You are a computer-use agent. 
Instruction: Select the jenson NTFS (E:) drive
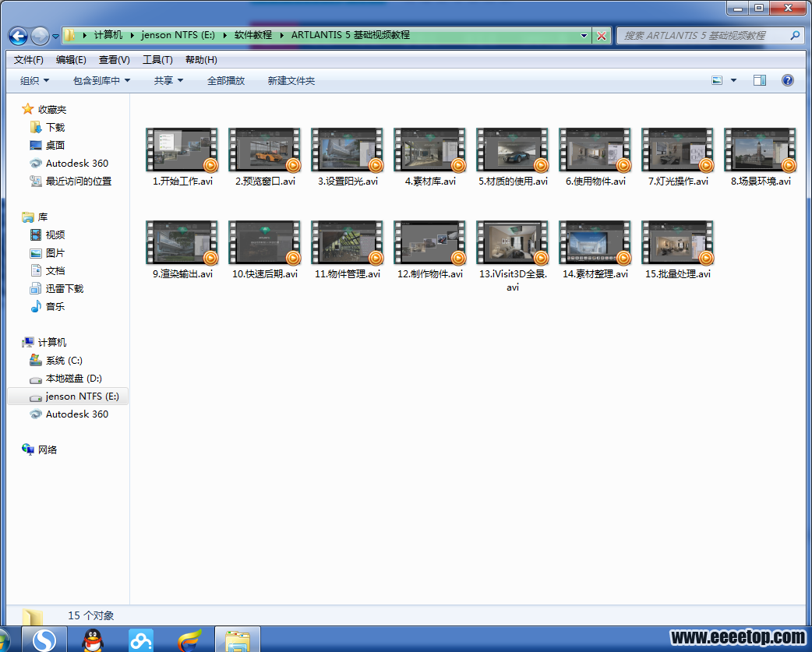68,396
